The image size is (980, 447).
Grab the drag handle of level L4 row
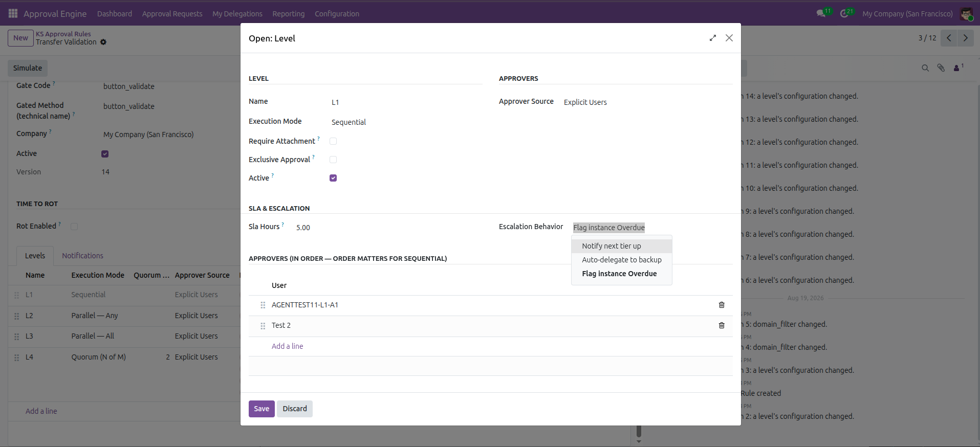(x=16, y=357)
